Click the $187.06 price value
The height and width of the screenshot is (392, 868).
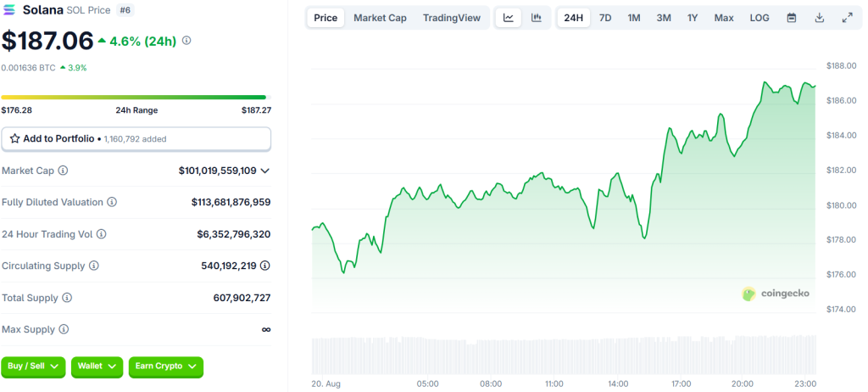point(47,41)
